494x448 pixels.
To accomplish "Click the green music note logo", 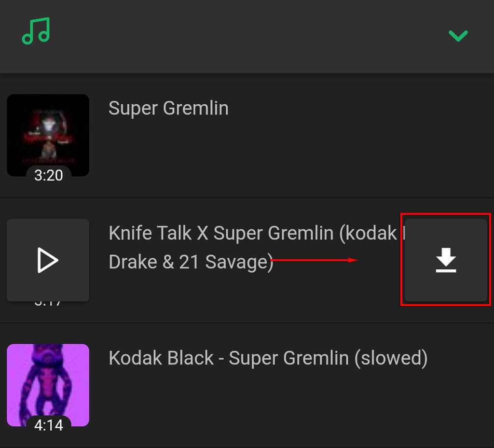I will pyautogui.click(x=36, y=31).
